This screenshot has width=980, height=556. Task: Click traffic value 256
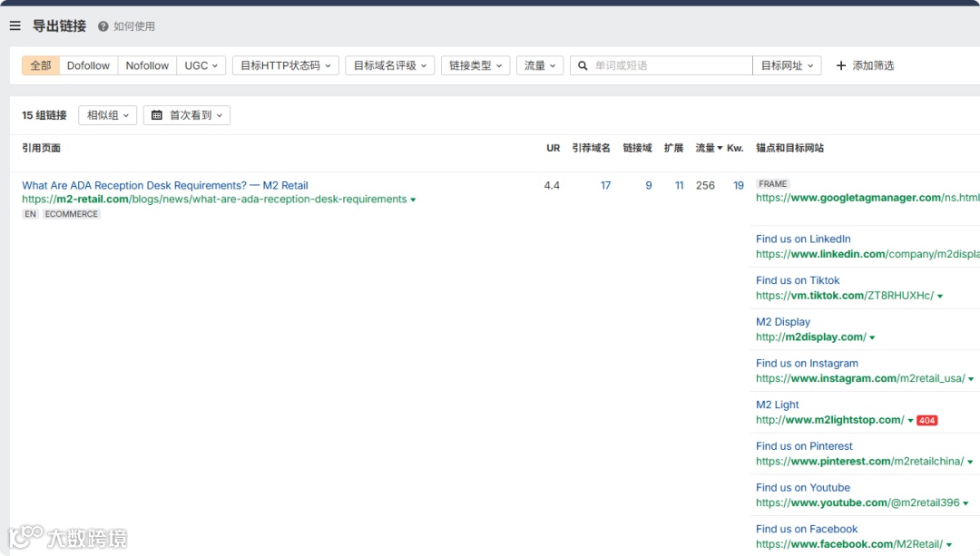705,186
